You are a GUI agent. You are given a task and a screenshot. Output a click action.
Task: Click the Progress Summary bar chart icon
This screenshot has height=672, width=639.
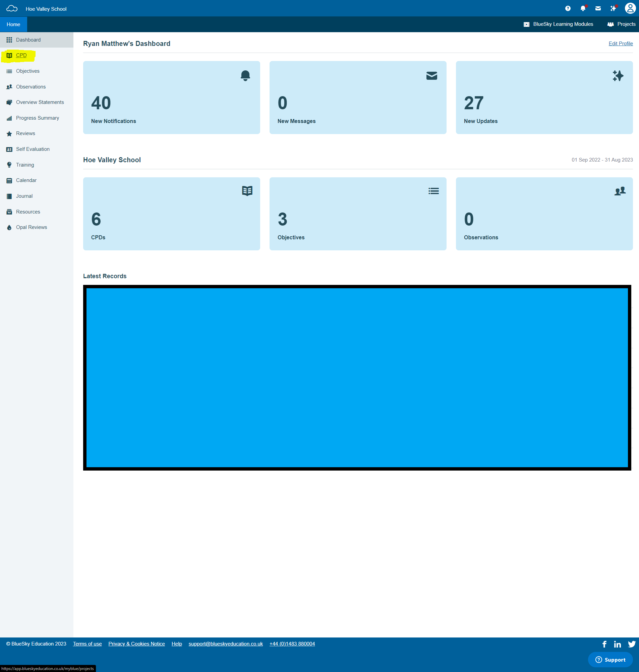9,118
